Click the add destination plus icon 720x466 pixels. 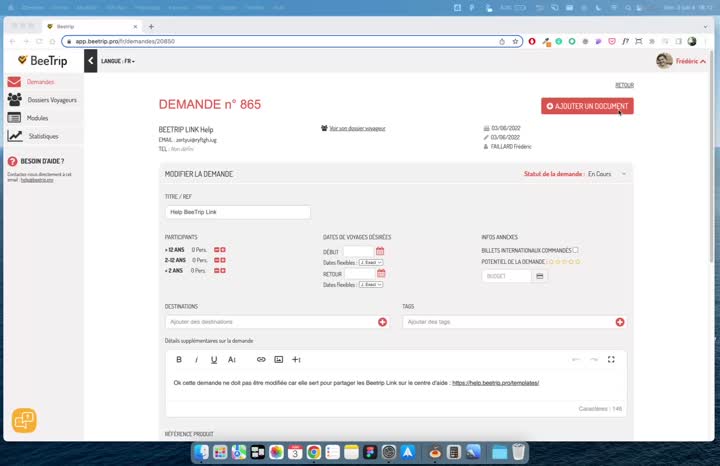pos(382,322)
